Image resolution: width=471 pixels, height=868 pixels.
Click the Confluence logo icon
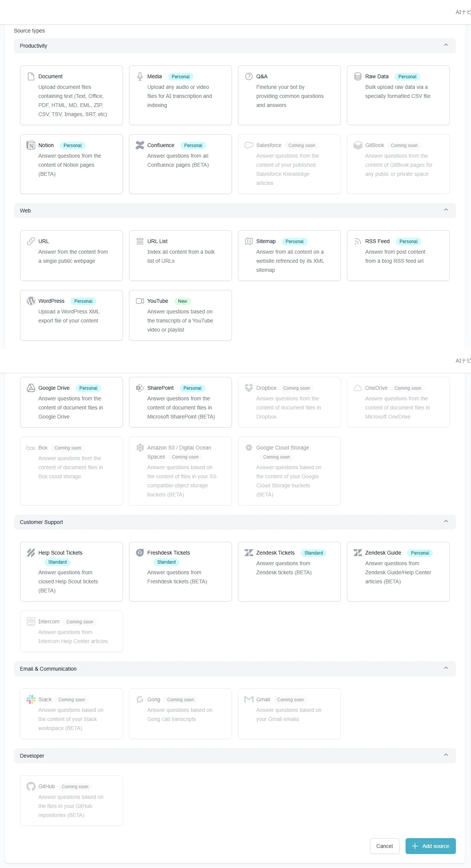(x=140, y=145)
